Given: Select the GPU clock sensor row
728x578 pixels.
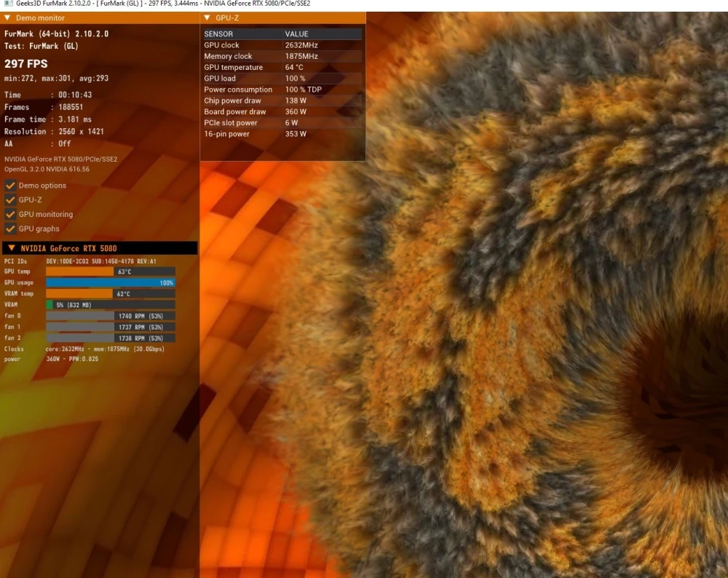Looking at the screenshot, I should tap(282, 45).
